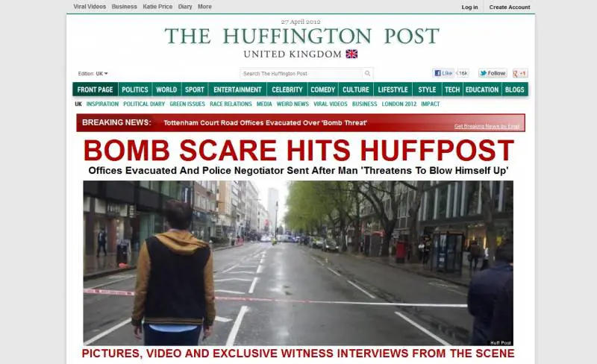Open Weird News

(293, 104)
